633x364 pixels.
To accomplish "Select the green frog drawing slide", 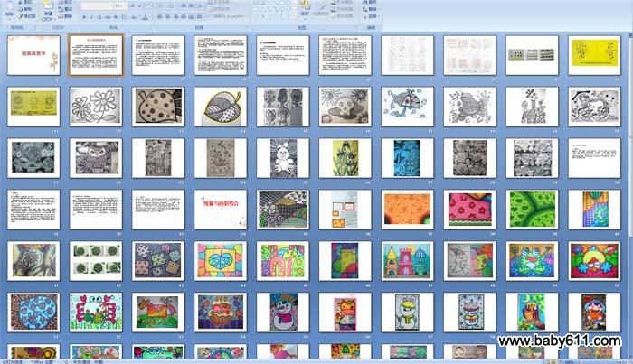I will pyautogui.click(x=532, y=261).
